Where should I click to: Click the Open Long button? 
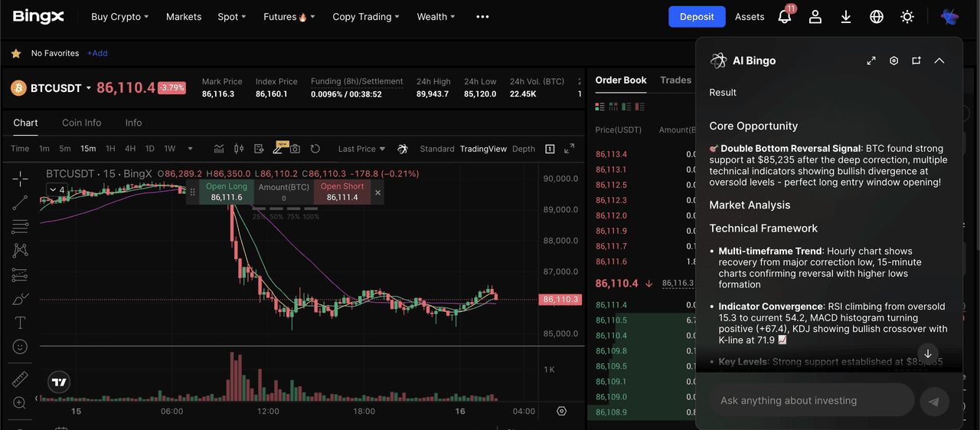point(227,192)
